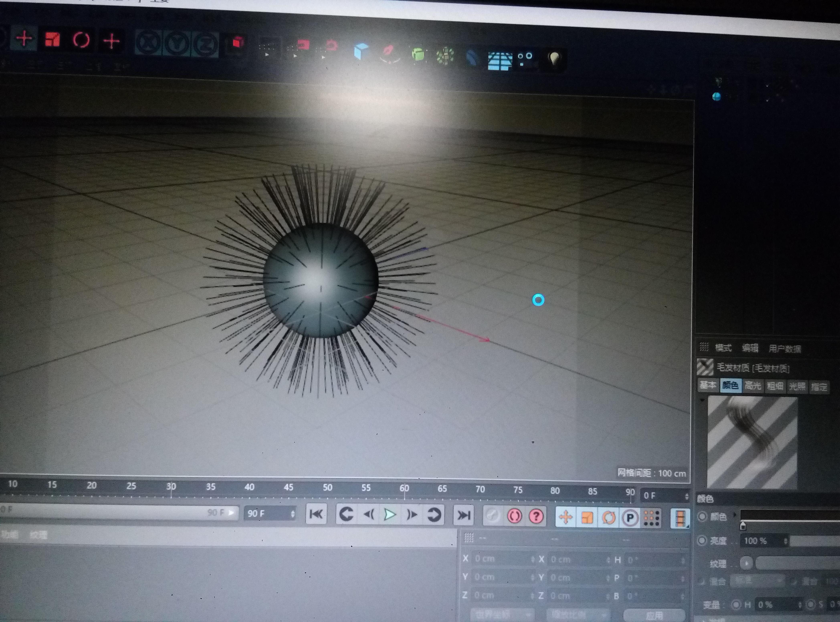The width and height of the screenshot is (840, 622).
Task: Go to end of animation button
Action: (463, 515)
